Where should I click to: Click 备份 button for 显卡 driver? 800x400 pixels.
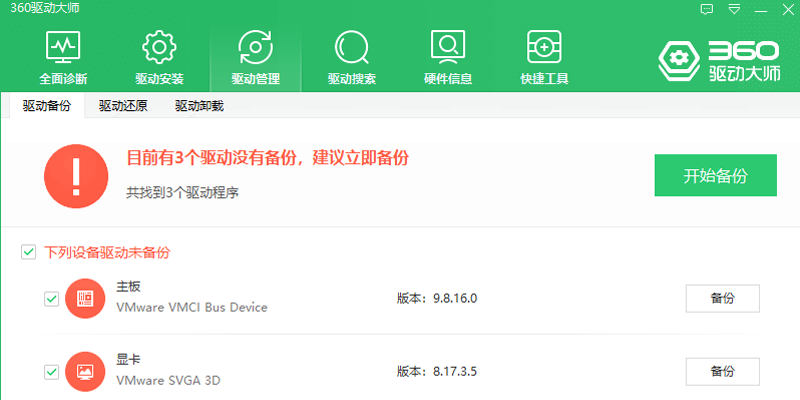722,371
